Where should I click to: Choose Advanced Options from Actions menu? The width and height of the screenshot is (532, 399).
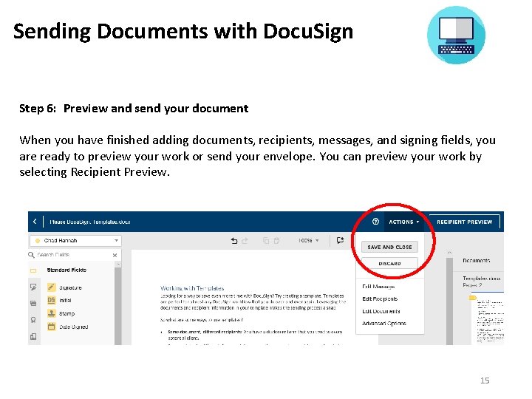click(x=383, y=324)
